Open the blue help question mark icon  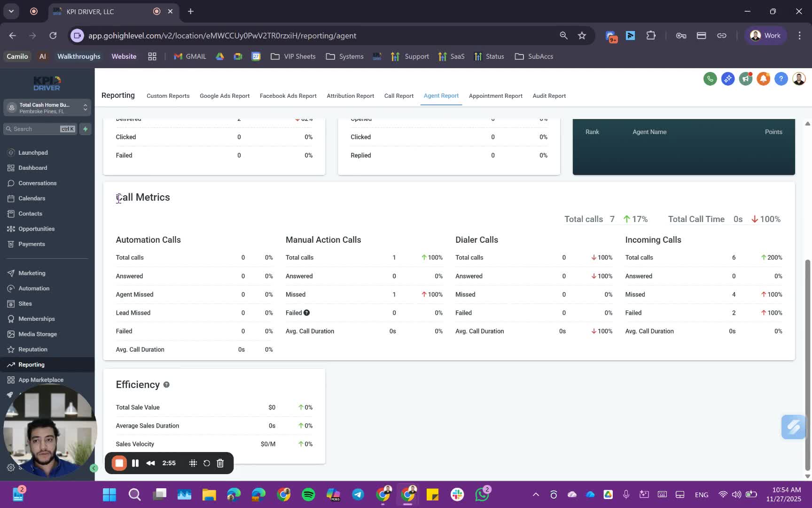pyautogui.click(x=781, y=79)
